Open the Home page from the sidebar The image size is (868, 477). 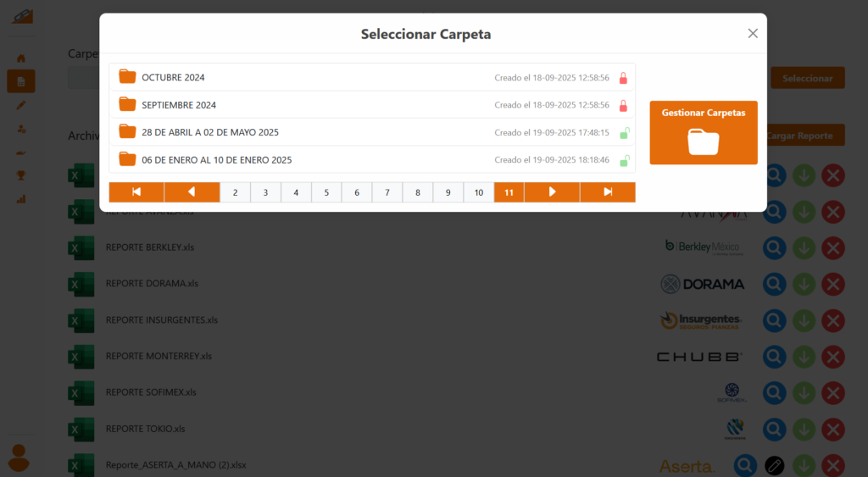pyautogui.click(x=21, y=58)
